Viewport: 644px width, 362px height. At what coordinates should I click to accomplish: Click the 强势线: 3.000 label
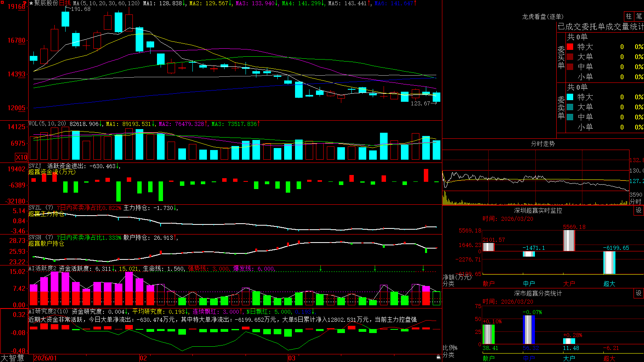point(208,268)
